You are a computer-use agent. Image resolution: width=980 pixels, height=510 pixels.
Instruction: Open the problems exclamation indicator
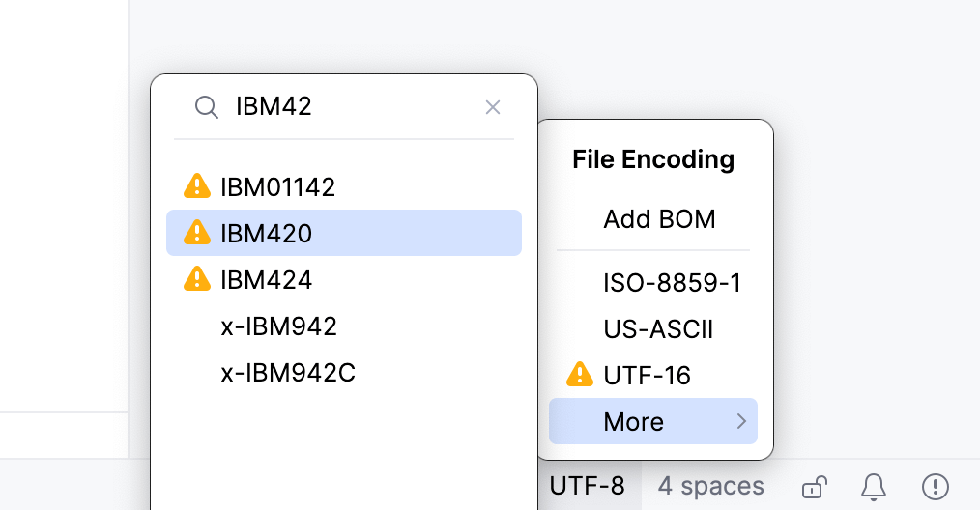pos(935,486)
